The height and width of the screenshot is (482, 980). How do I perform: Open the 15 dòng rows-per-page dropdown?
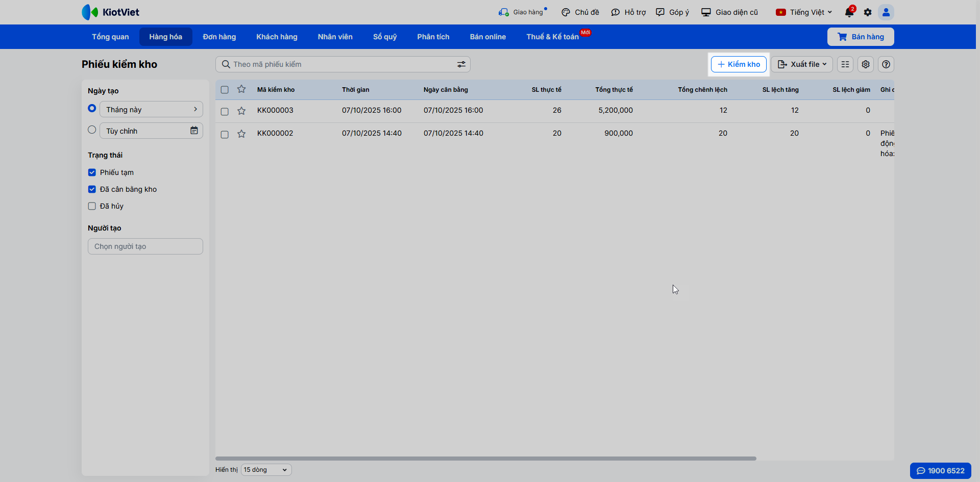(266, 470)
